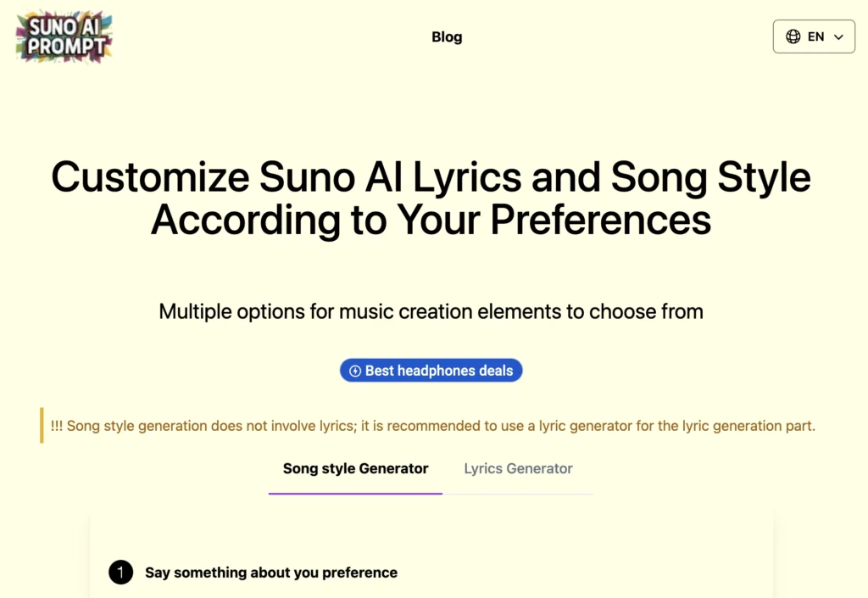
Task: Click the Best headphones deals button
Action: click(431, 371)
